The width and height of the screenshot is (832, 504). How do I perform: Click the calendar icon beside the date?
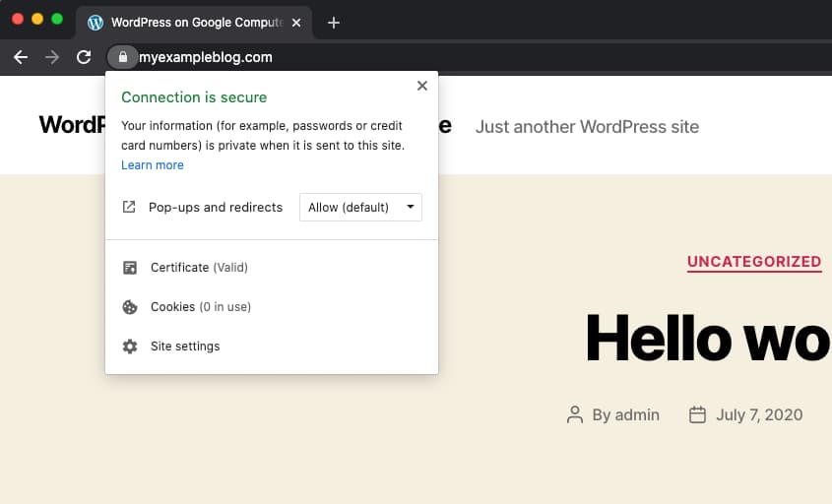pyautogui.click(x=697, y=414)
